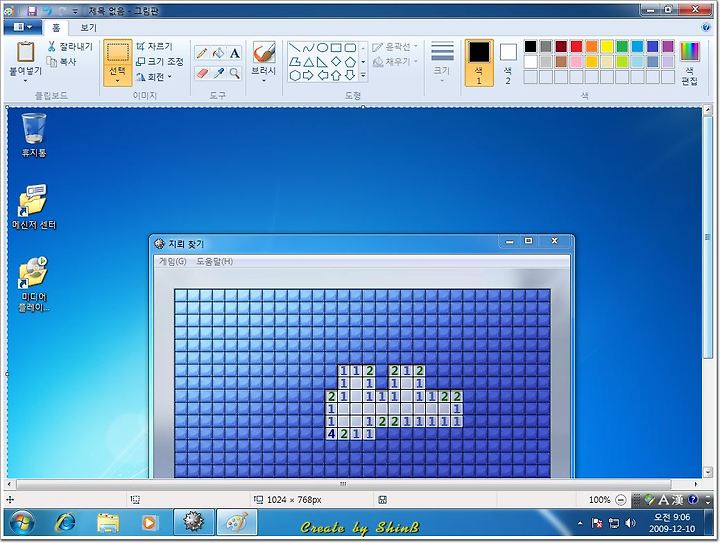
Task: Click the Undo arrow in quick access toolbar
Action: point(47,10)
